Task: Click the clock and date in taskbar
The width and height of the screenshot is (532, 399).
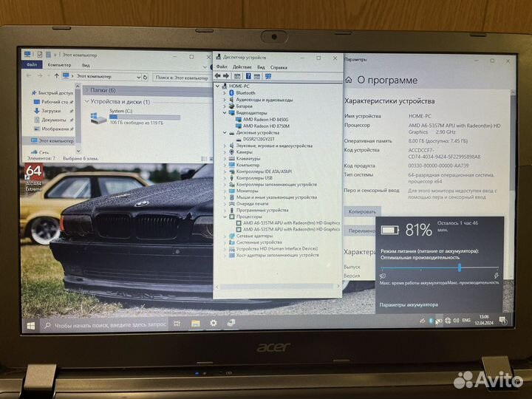Action: (484, 320)
